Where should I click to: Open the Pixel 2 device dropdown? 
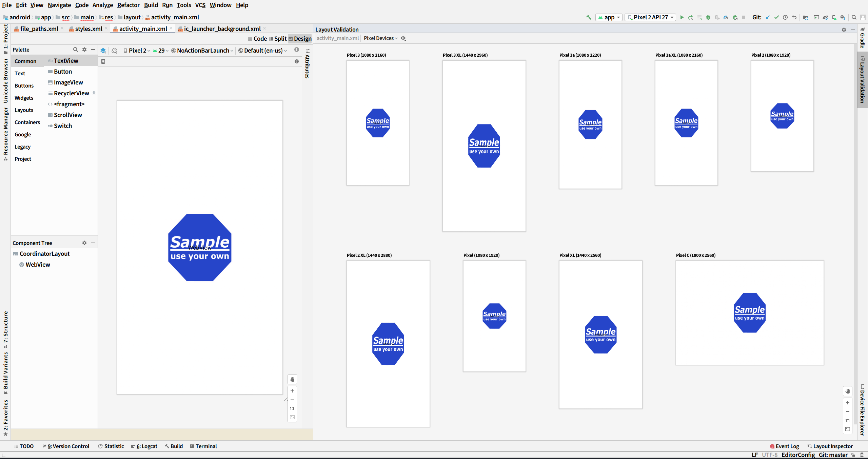pyautogui.click(x=137, y=50)
